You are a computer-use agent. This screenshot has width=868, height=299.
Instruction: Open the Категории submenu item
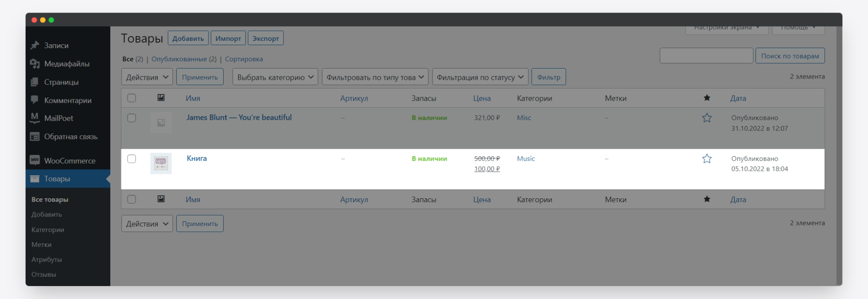coord(48,230)
